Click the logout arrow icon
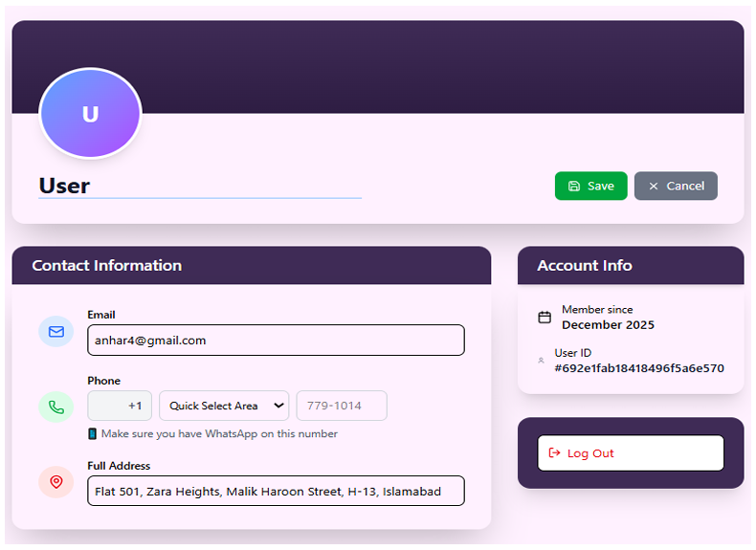Viewport: 756px width, 550px height. [555, 453]
